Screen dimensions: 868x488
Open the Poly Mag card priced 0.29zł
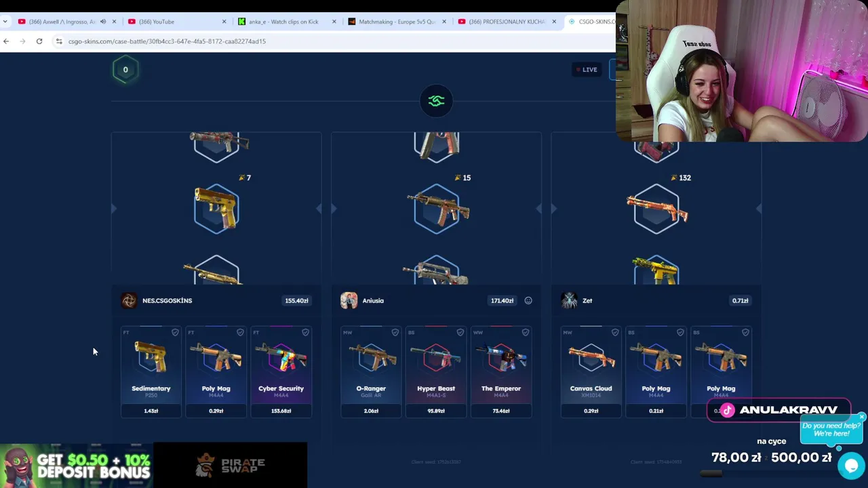(x=216, y=371)
